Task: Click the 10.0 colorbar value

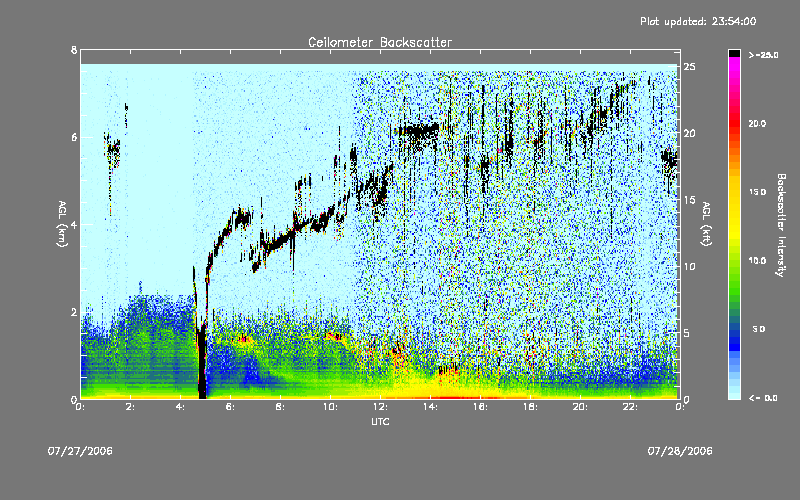Action: [x=757, y=260]
